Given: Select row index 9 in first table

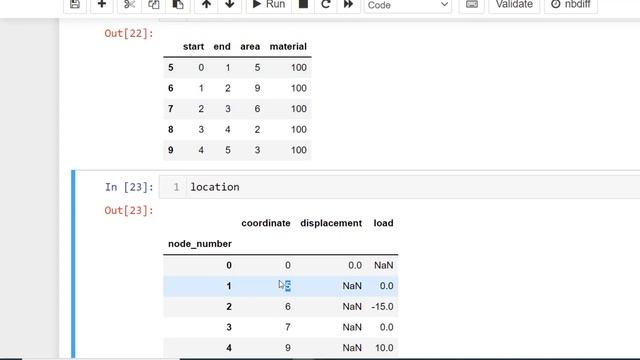Looking at the screenshot, I should click(171, 150).
